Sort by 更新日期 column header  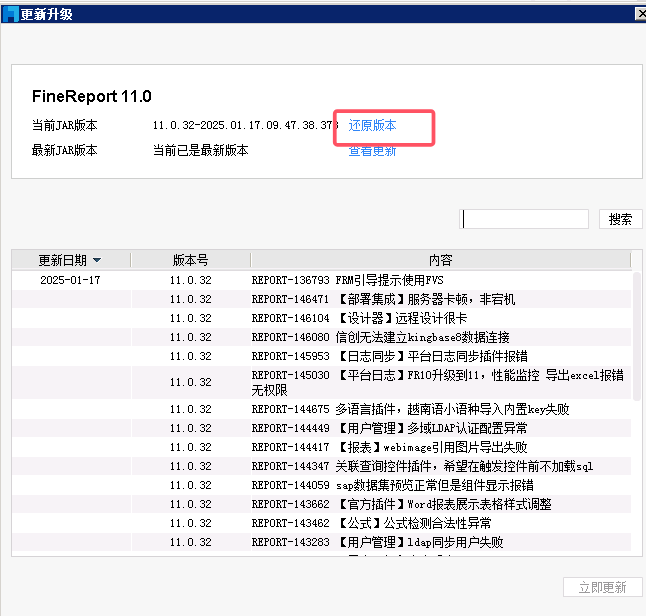(x=70, y=260)
